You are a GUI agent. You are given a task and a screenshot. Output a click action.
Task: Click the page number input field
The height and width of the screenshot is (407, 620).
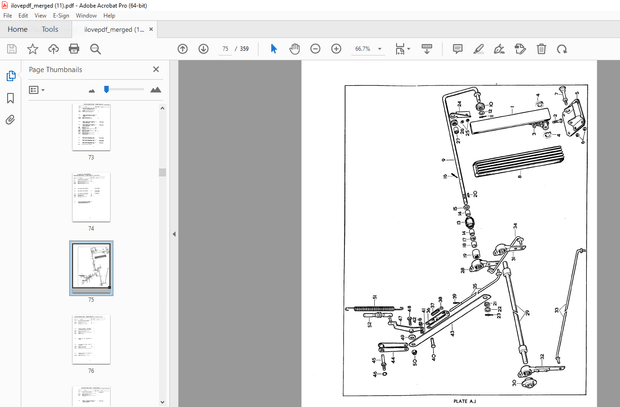tap(225, 49)
